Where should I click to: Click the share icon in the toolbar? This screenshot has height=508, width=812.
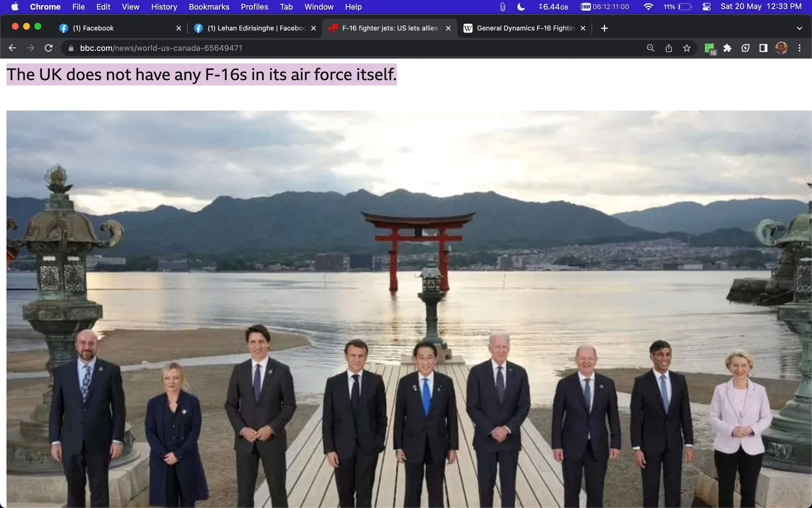point(669,48)
